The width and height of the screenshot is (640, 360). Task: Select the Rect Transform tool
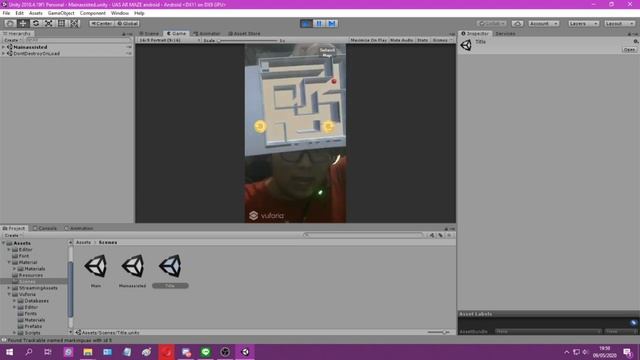61,23
